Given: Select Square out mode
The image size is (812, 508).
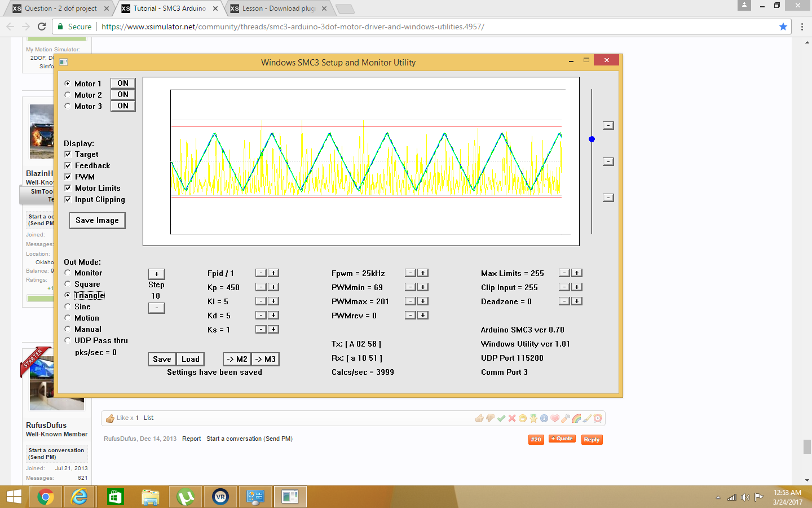Looking at the screenshot, I should (68, 284).
